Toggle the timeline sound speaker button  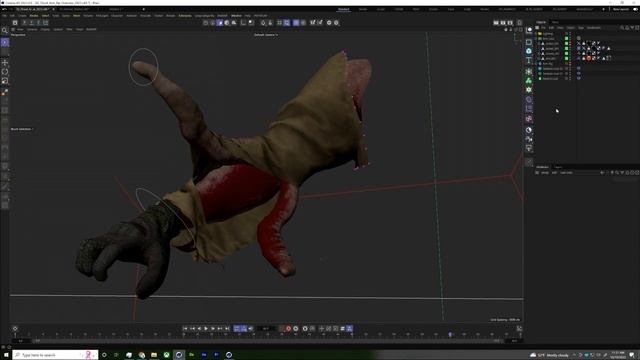[251, 329]
